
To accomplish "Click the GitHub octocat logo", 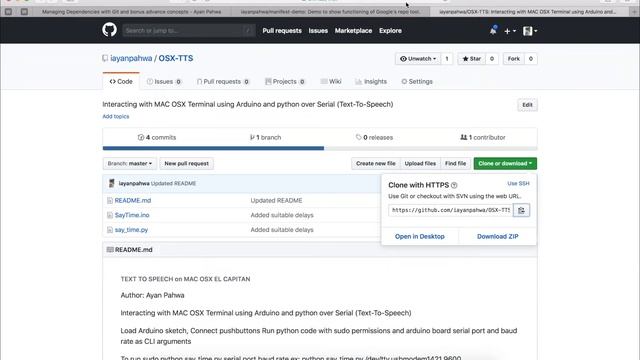I will pos(109,30).
